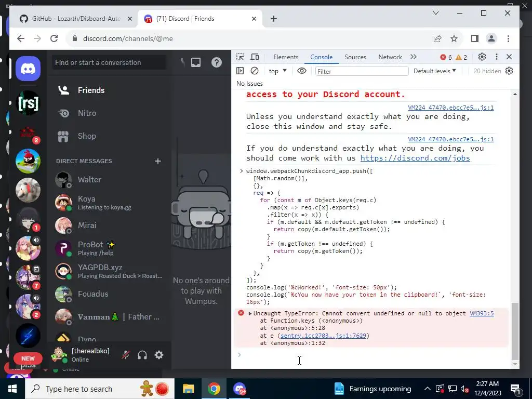Image resolution: width=532 pixels, height=399 pixels.
Task: Open Chrome three-dot menu
Action: tap(508, 38)
